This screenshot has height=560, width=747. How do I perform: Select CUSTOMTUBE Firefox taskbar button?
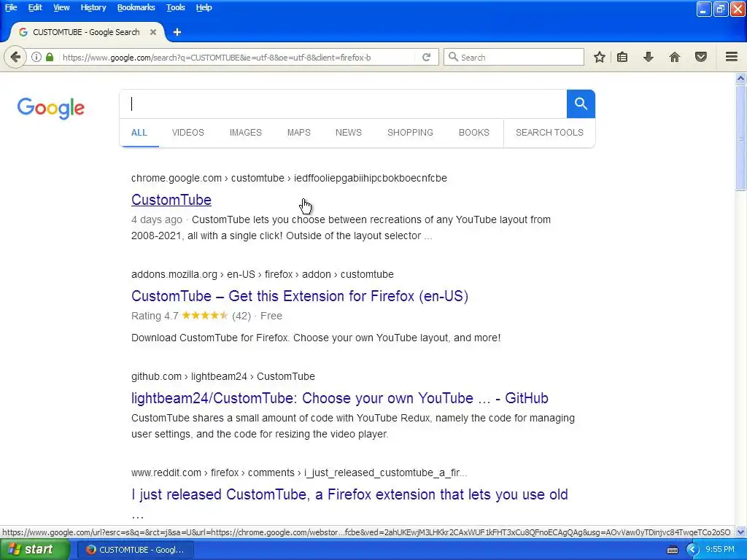135,550
